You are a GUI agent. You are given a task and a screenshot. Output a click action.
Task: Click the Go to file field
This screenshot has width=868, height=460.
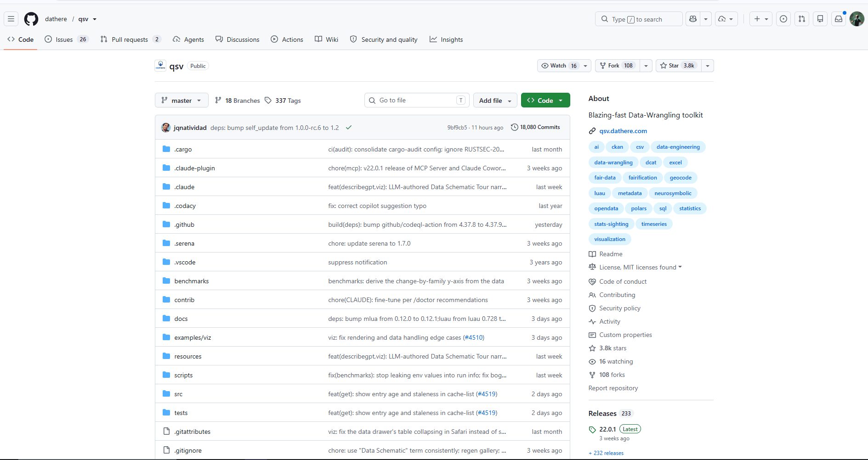pos(417,100)
